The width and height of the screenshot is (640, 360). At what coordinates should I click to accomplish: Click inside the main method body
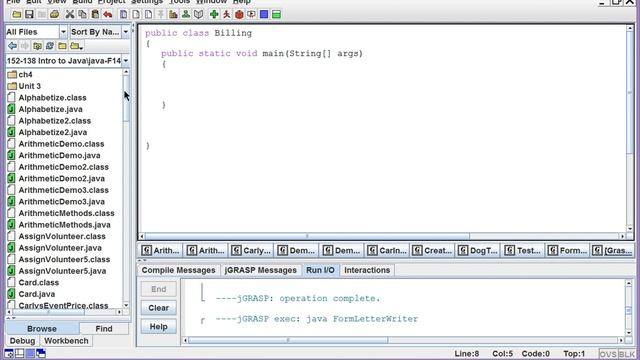click(261, 84)
